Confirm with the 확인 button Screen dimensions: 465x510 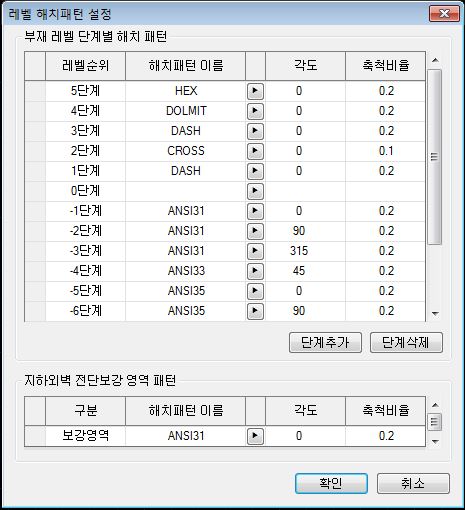tap(331, 483)
